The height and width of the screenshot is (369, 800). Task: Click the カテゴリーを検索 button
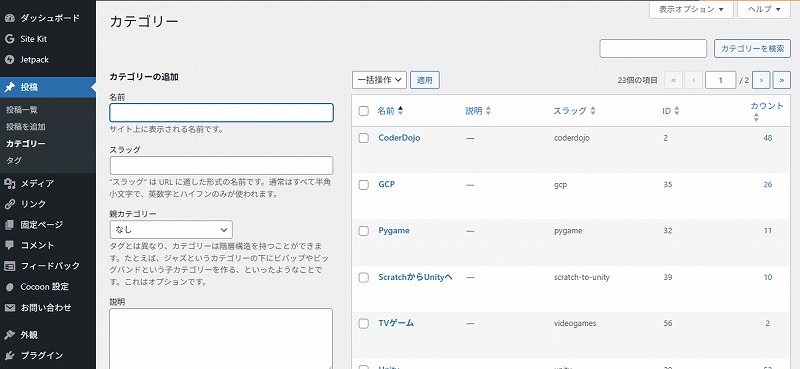point(752,48)
